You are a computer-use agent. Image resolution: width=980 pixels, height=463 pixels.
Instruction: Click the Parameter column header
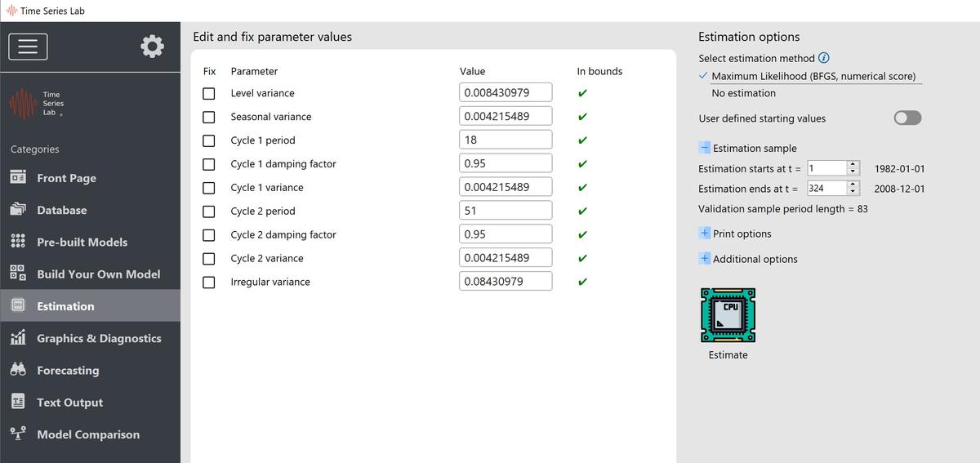tap(254, 71)
